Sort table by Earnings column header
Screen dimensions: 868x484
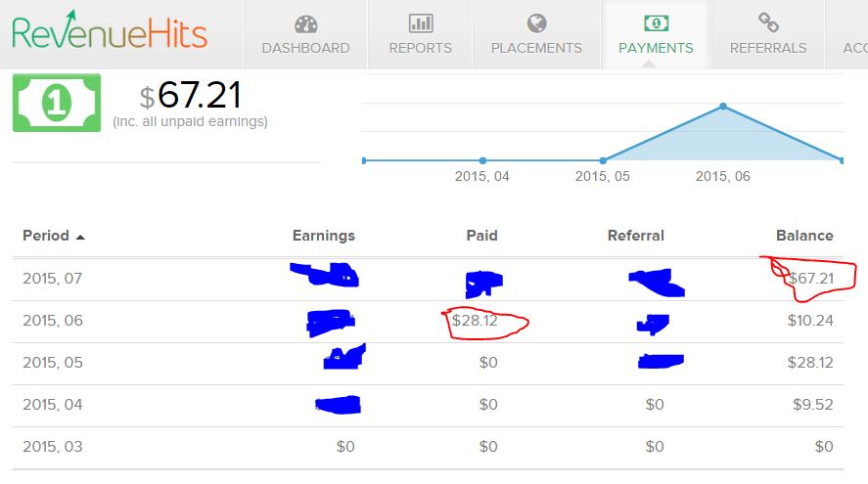coord(324,236)
